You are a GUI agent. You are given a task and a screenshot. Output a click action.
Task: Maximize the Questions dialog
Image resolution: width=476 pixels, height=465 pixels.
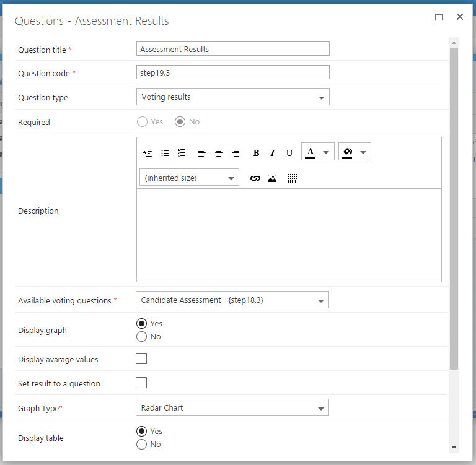(x=439, y=17)
